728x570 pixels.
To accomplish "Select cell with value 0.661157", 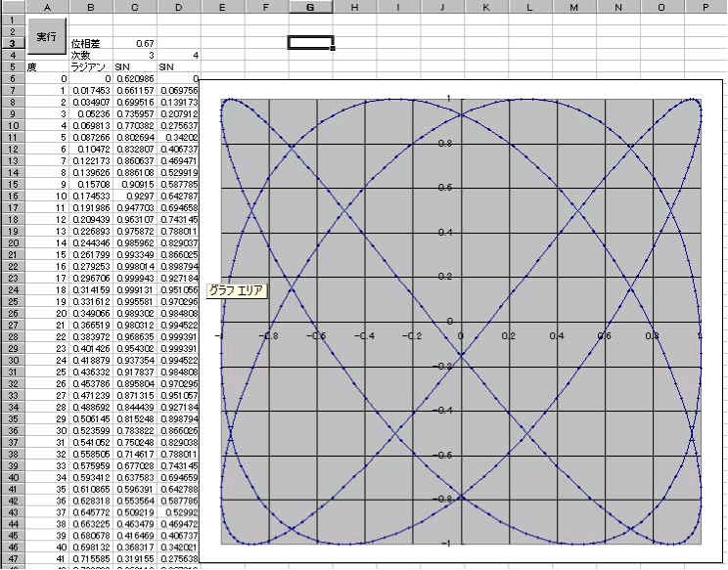I will pyautogui.click(x=135, y=91).
